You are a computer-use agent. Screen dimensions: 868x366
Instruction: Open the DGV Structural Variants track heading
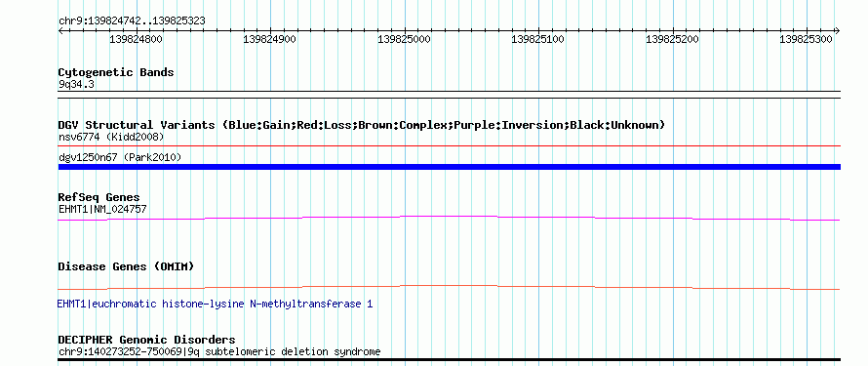pos(362,125)
